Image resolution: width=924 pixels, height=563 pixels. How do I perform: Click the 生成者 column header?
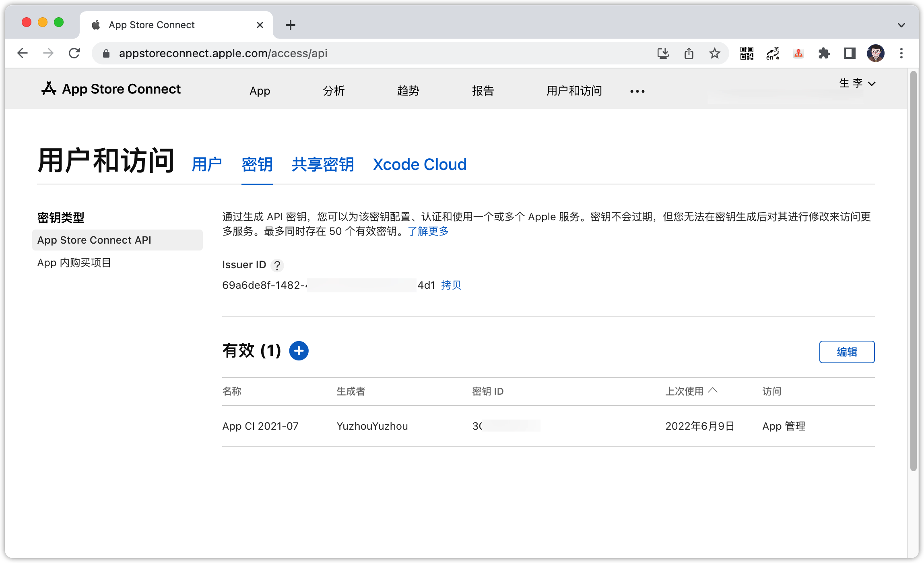tap(351, 391)
